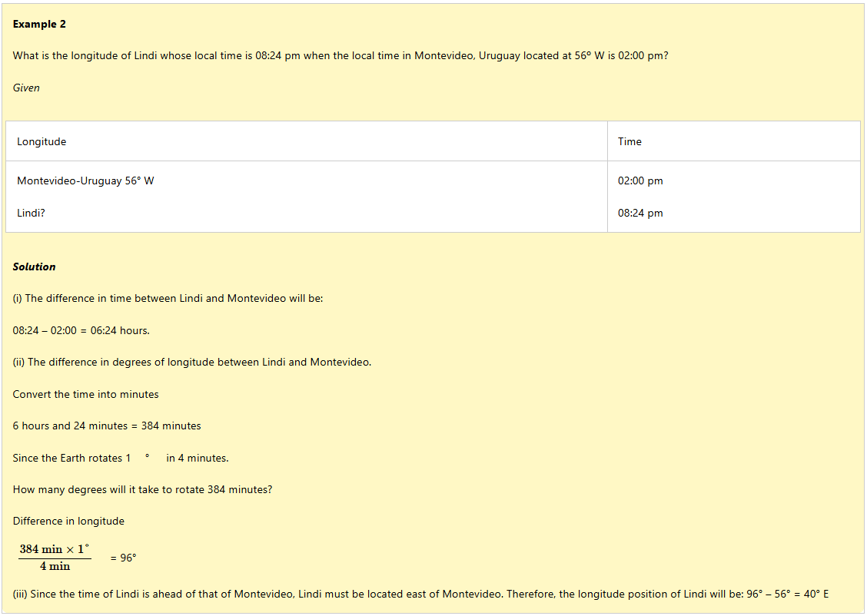
Task: Click the 'Example 2' heading
Action: 39,25
